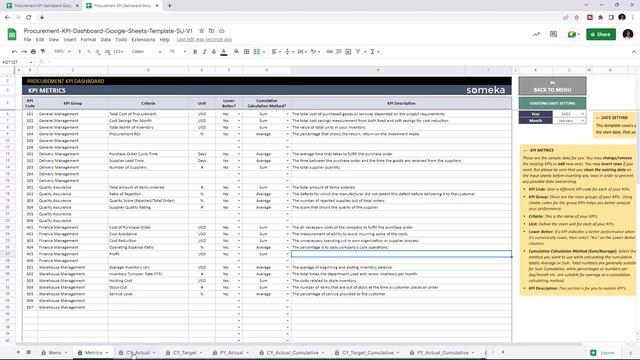Click the Share button
Image resolution: width=640 pixels, height=360 pixels.
coord(601,34)
